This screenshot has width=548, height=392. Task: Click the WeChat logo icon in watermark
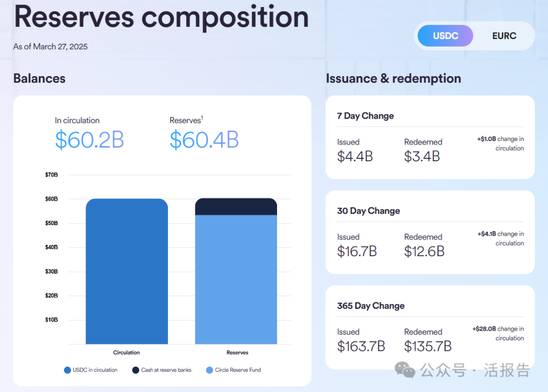(405, 370)
